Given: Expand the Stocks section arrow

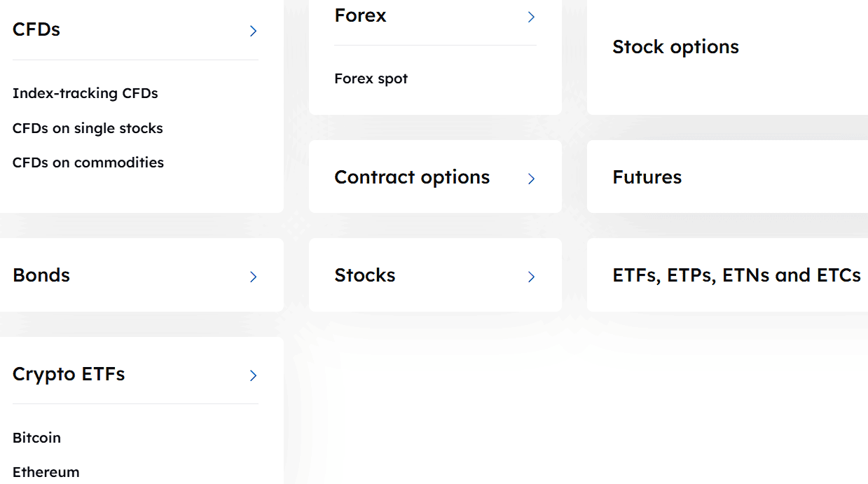Looking at the screenshot, I should 530,277.
